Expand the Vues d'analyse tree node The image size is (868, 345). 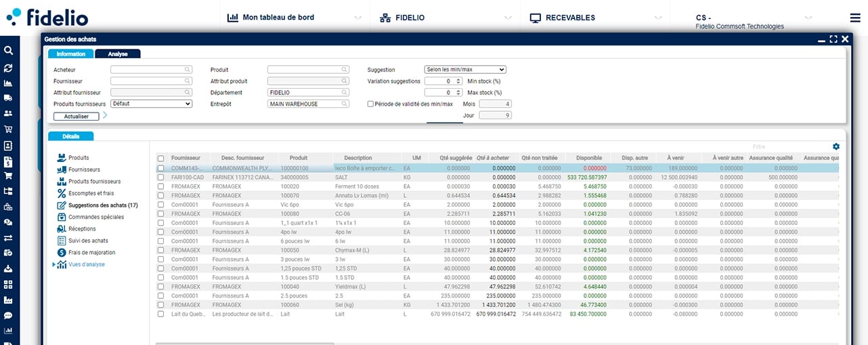pyautogui.click(x=53, y=264)
